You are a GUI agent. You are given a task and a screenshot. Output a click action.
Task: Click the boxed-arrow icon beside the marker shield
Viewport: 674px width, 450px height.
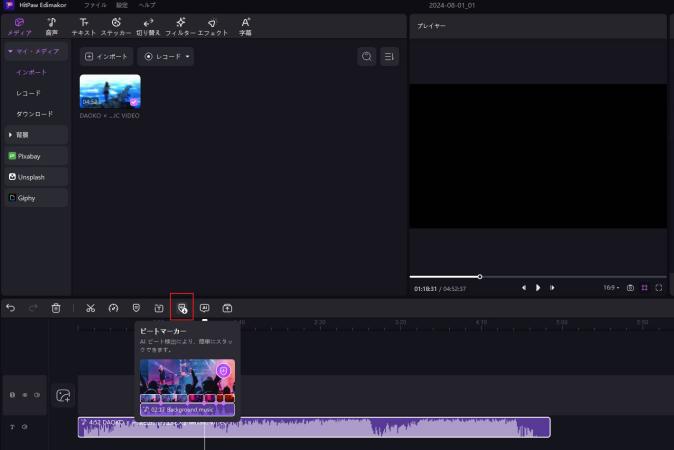[x=159, y=308]
